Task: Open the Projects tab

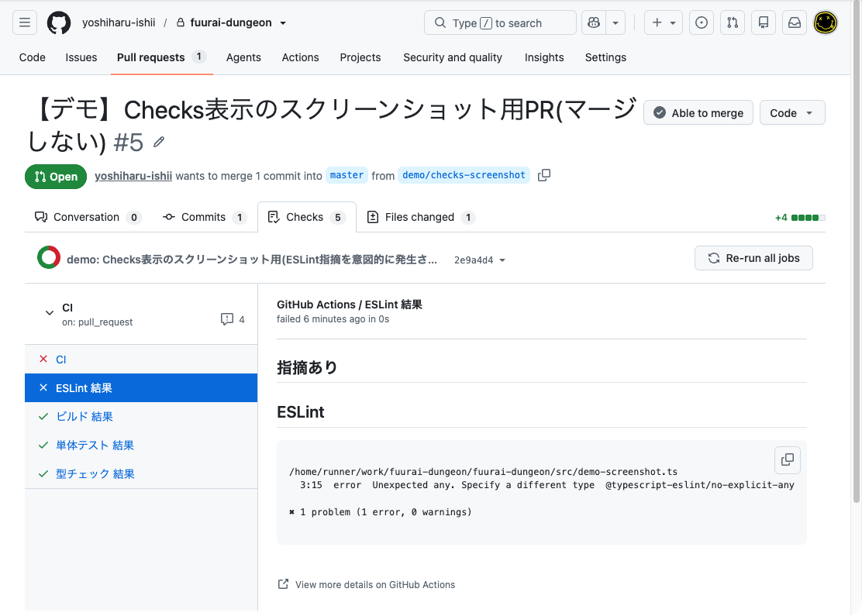Action: point(360,57)
